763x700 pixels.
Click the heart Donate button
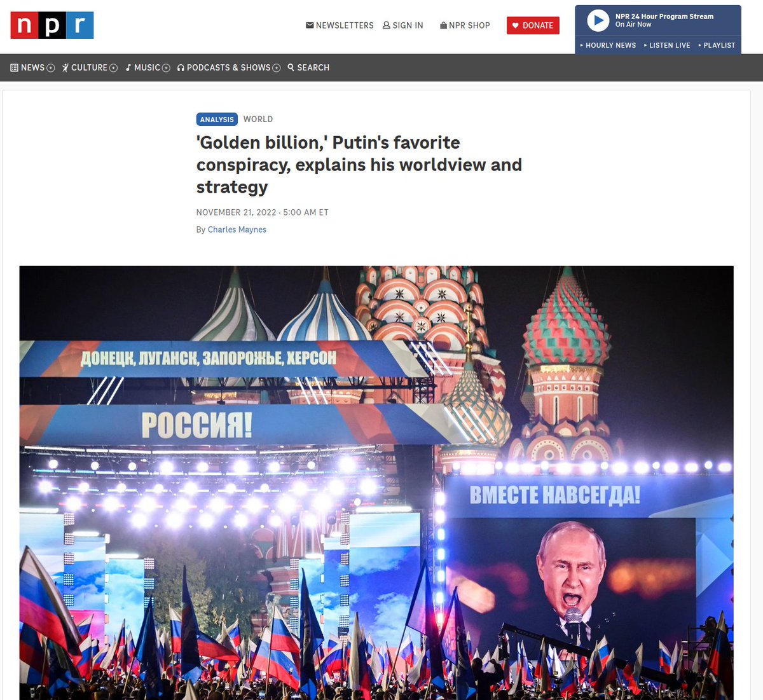[x=533, y=25]
